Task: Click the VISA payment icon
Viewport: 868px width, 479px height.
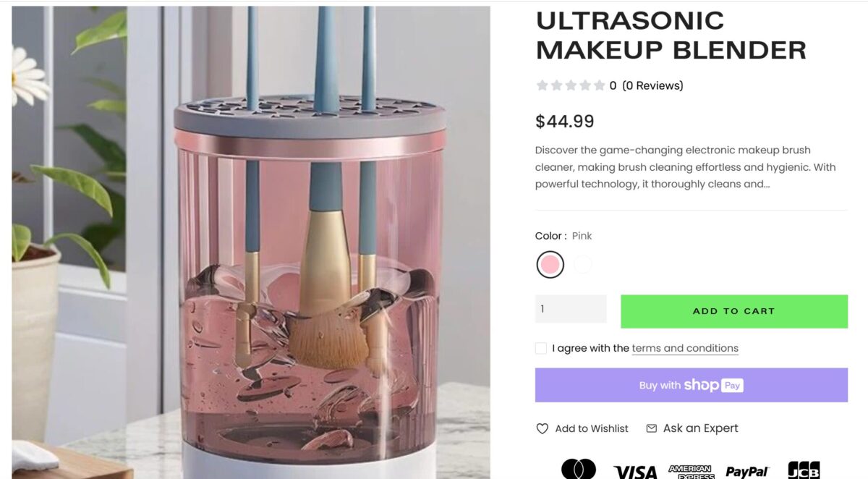Action: [635, 472]
